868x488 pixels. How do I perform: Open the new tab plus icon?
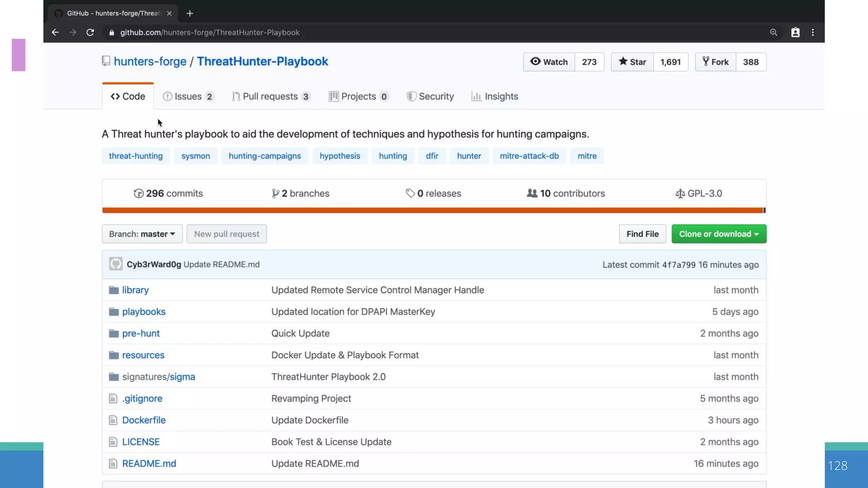tap(190, 14)
